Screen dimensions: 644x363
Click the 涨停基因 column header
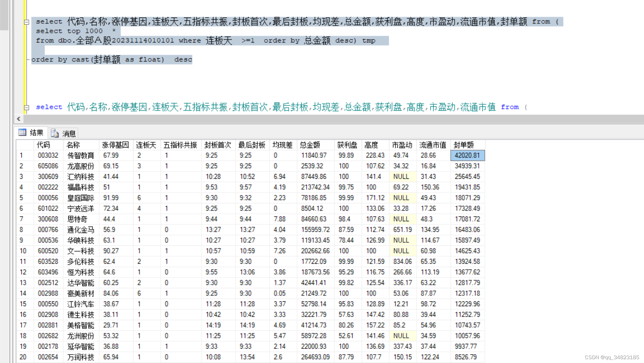[115, 145]
